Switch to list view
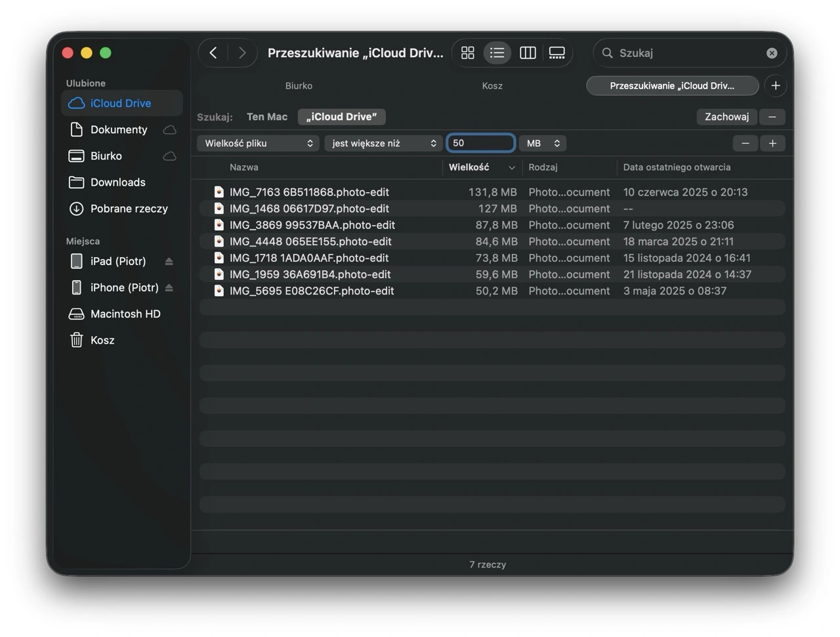The width and height of the screenshot is (840, 637). click(497, 53)
